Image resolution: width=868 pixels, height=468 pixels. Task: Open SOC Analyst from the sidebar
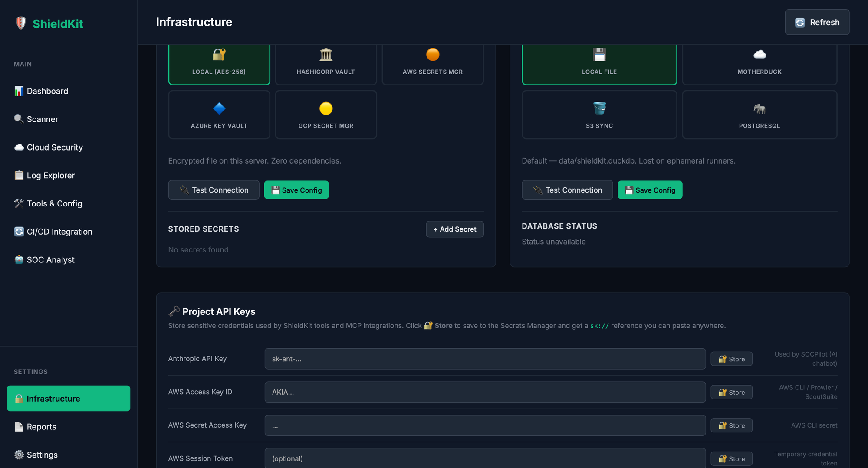point(50,260)
